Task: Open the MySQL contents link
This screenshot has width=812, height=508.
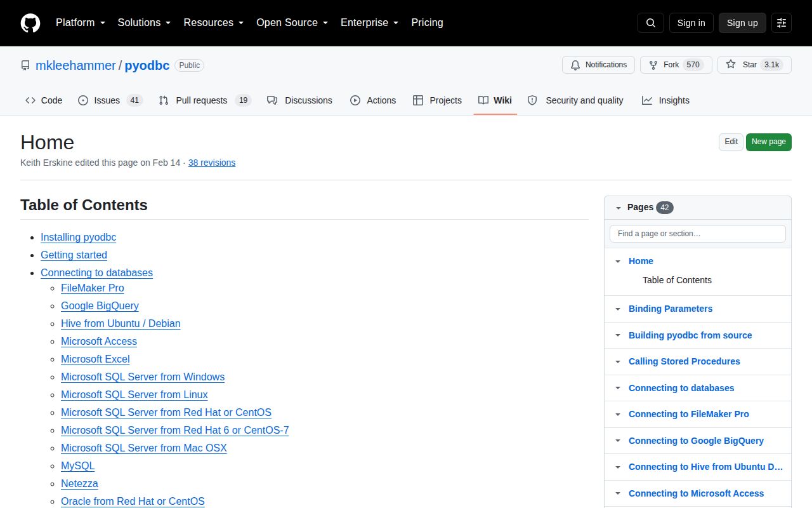Action: pos(77,465)
